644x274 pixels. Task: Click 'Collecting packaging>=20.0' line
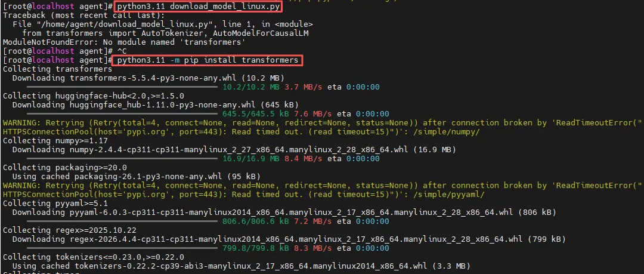pos(64,167)
